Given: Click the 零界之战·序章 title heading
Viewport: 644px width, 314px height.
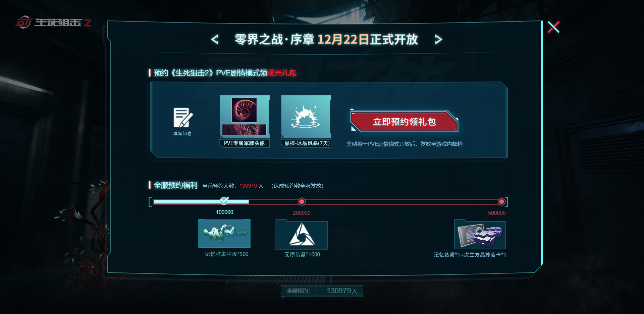Looking at the screenshot, I should (x=274, y=40).
